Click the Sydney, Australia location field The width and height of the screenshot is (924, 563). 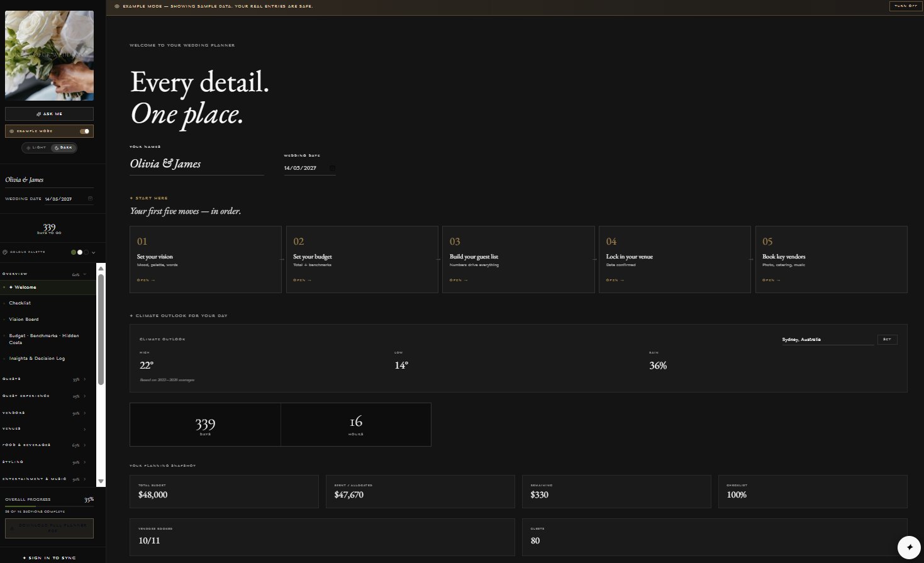pyautogui.click(x=828, y=340)
